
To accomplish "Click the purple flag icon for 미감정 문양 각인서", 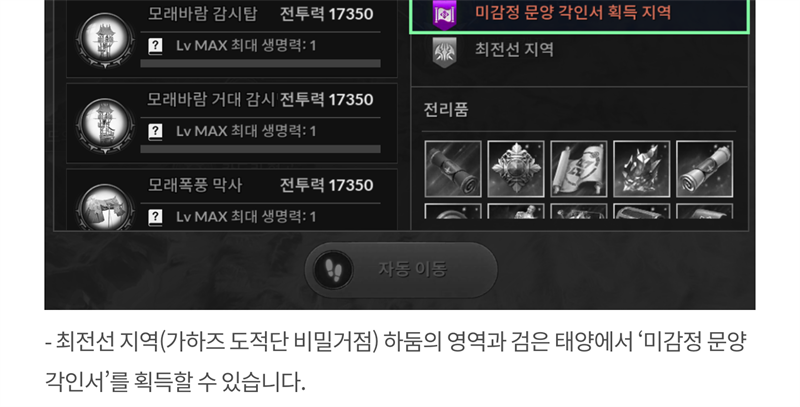I will [444, 15].
